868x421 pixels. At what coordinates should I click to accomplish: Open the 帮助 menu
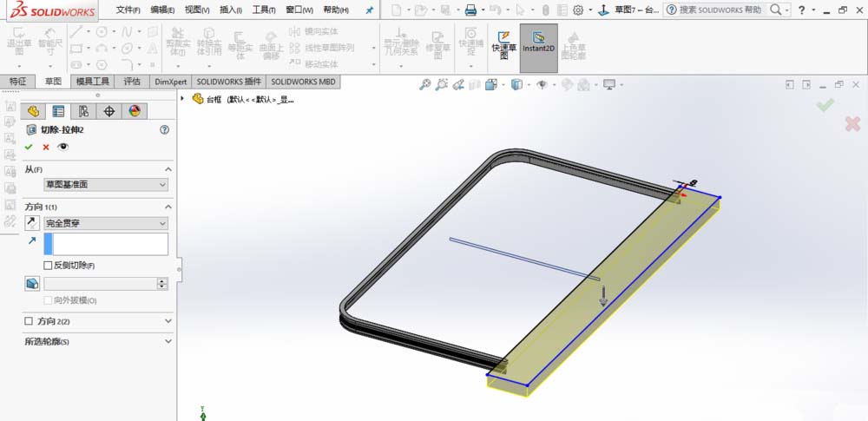tap(335, 10)
